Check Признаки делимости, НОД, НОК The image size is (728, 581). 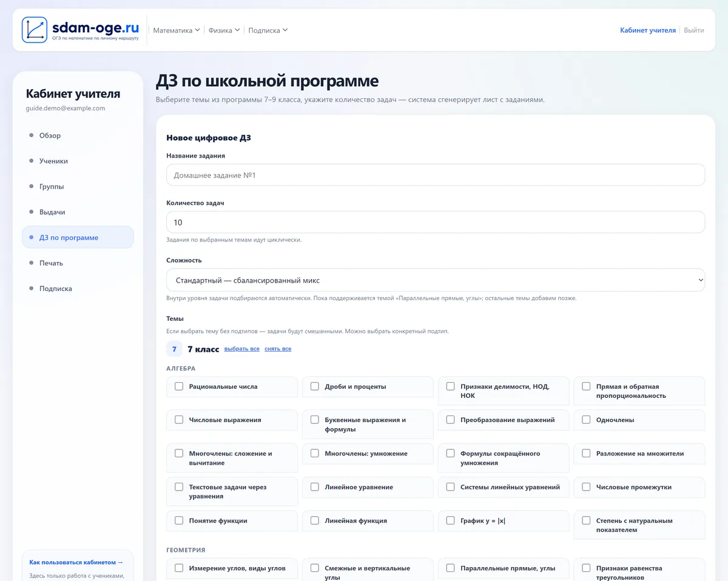[x=451, y=386]
